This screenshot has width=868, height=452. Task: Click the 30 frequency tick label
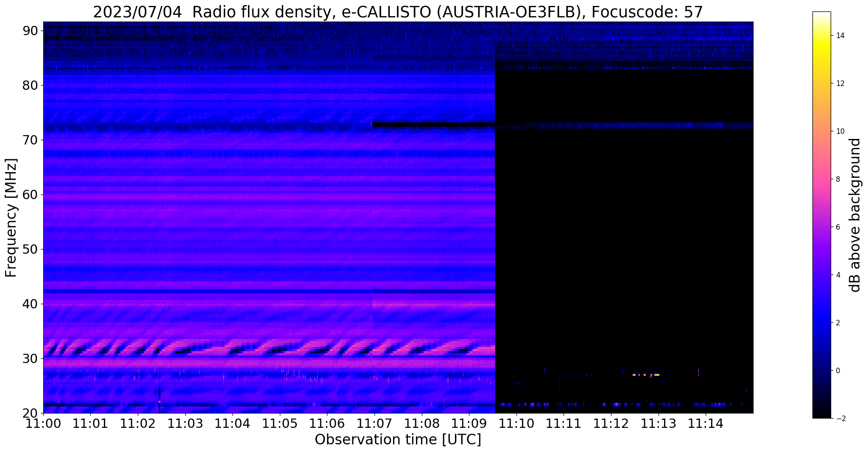pos(31,358)
